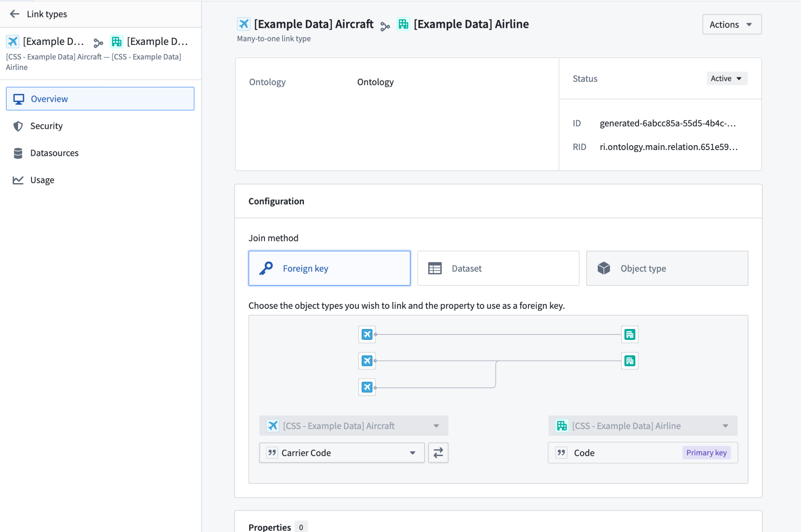The image size is (801, 532).
Task: Click the Configuration section header
Action: (x=276, y=201)
